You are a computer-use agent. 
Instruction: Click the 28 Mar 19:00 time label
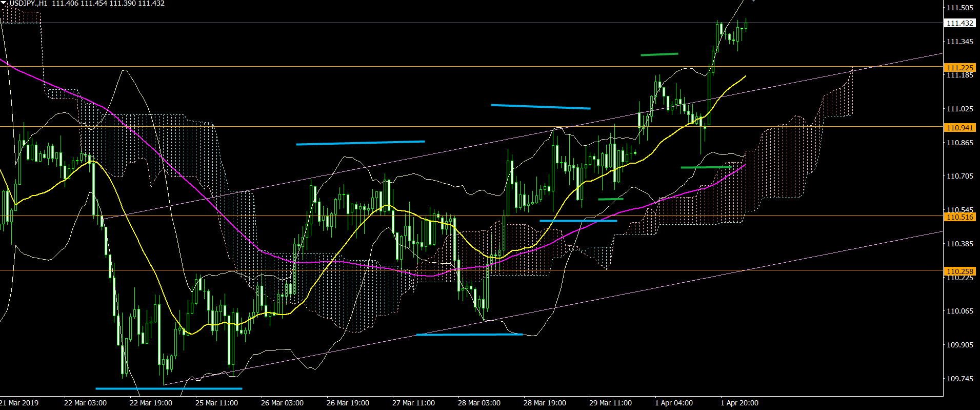coord(545,403)
